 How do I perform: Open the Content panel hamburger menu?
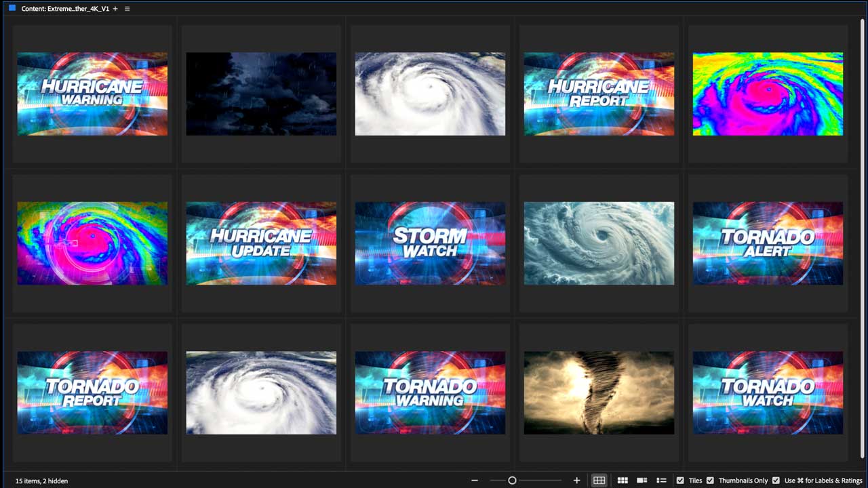127,9
